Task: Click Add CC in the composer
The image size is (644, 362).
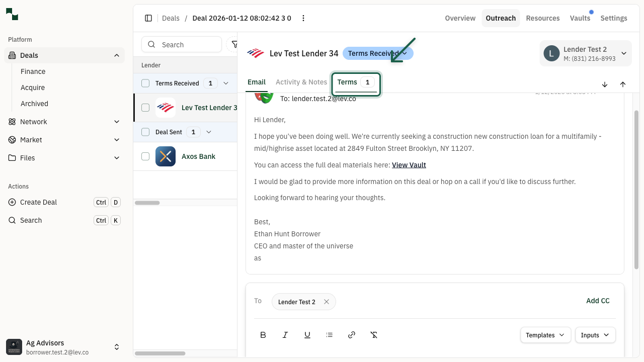Action: click(598, 301)
